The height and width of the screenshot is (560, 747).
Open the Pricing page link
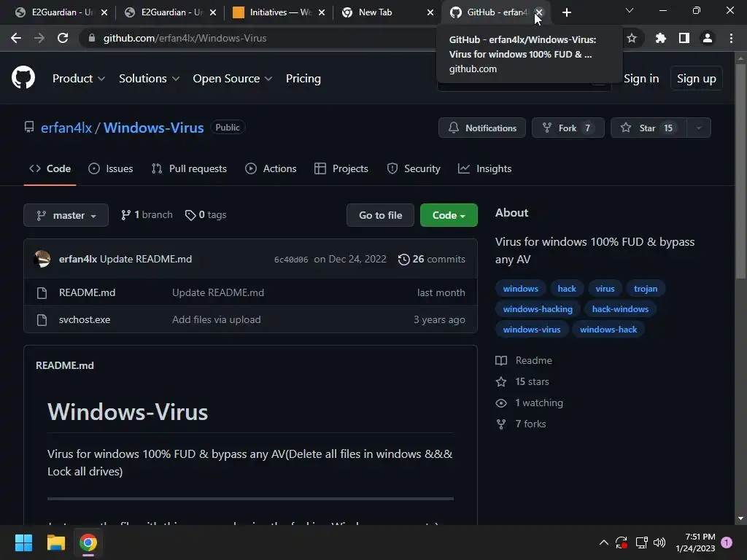click(x=303, y=79)
